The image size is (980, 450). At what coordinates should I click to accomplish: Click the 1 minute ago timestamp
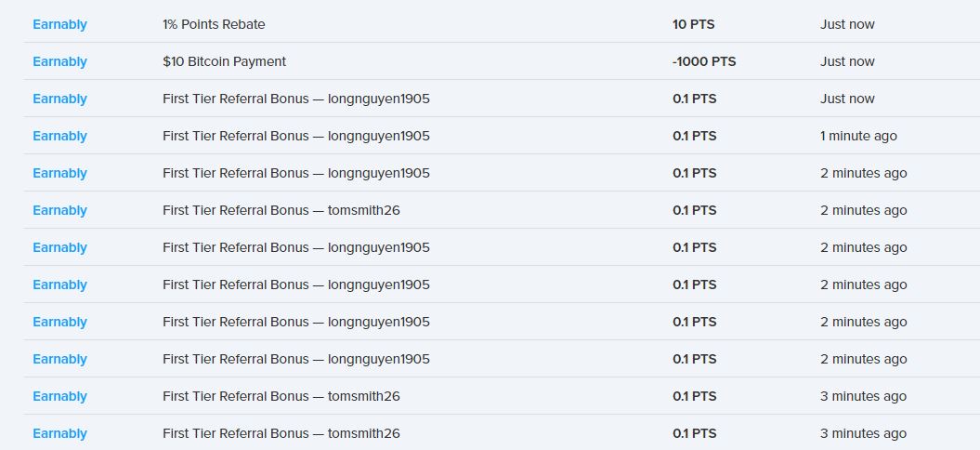pyautogui.click(x=858, y=136)
